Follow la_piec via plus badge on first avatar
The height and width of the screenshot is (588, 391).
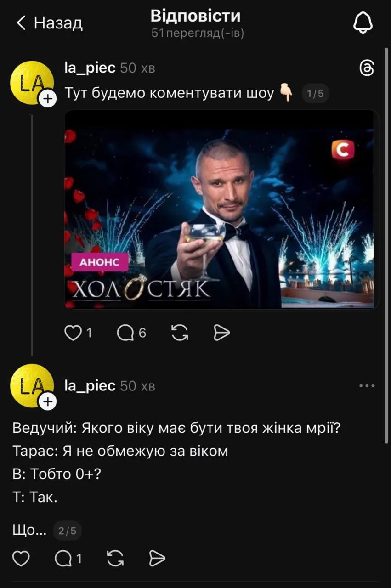tap(48, 98)
